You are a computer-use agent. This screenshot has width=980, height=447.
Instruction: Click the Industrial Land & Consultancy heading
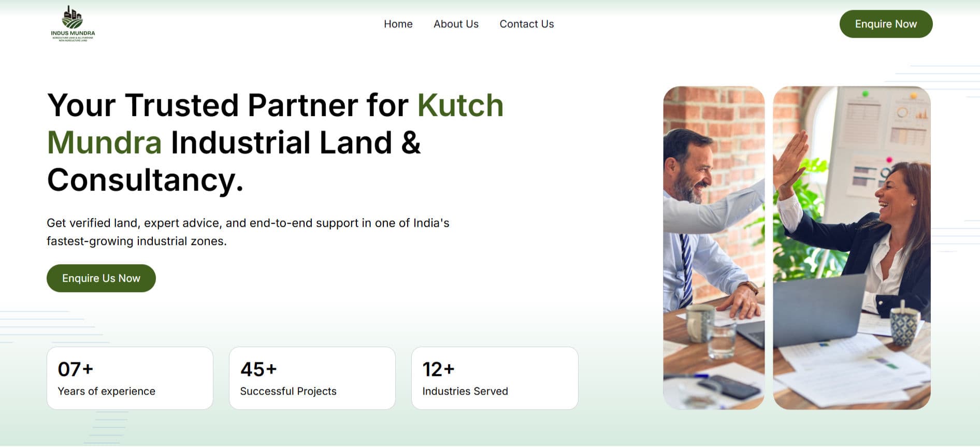[x=234, y=161]
